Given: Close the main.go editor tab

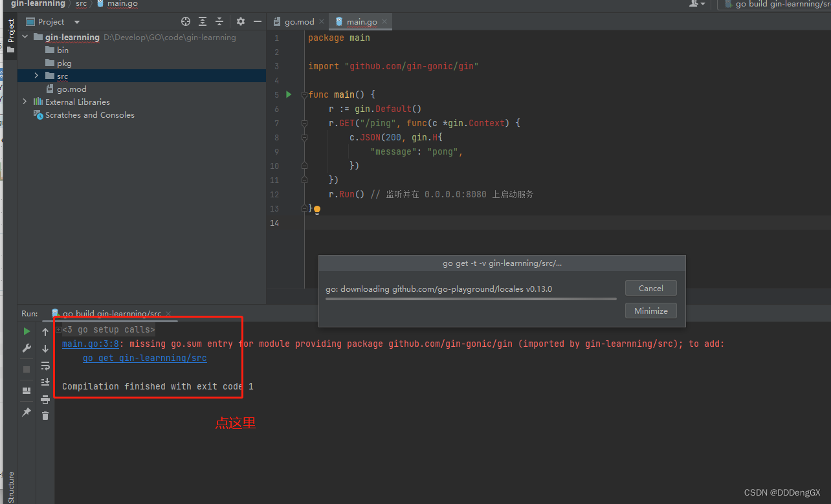Looking at the screenshot, I should click(x=384, y=21).
